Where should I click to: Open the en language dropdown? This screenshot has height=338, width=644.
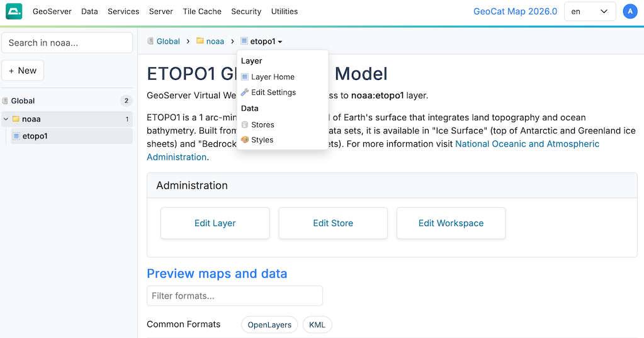[x=590, y=11]
